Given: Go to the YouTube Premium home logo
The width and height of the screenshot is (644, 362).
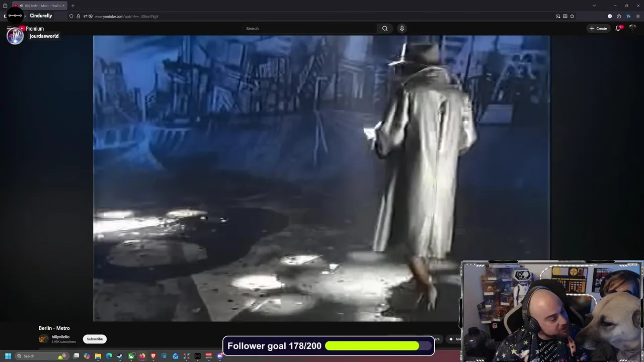Looking at the screenshot, I should (x=31, y=29).
